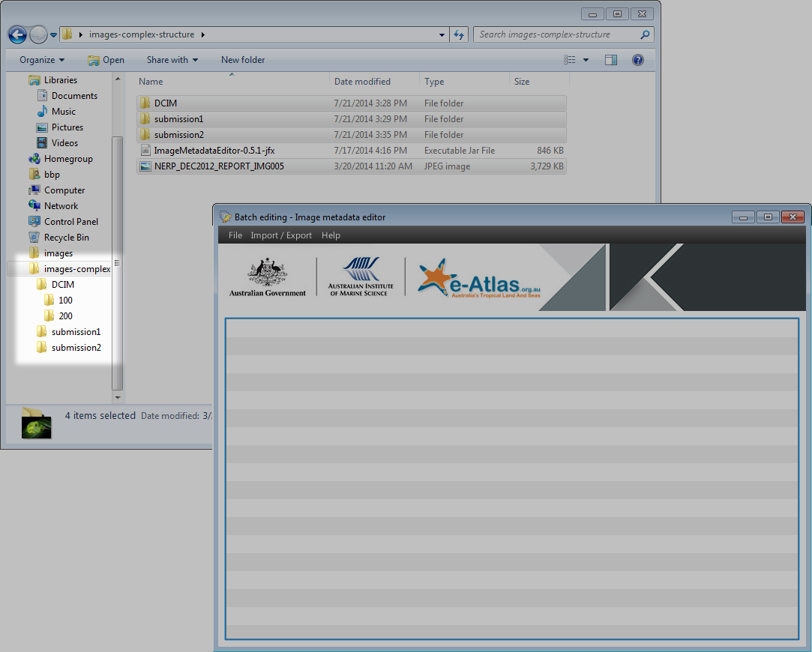
Task: Click the e-Atlas logo
Action: [479, 278]
